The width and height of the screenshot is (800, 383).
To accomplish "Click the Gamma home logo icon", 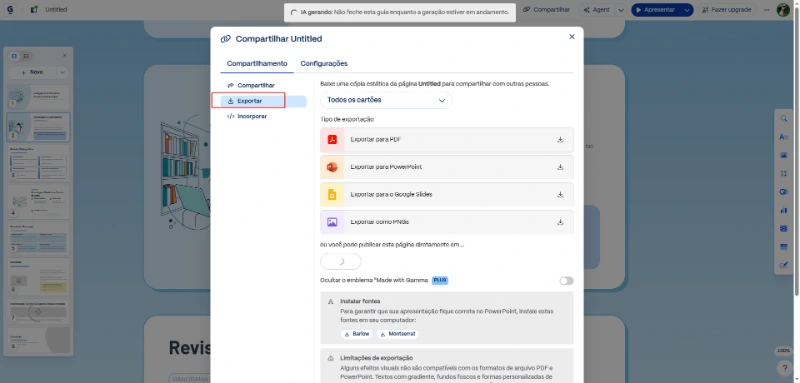I will 10,10.
